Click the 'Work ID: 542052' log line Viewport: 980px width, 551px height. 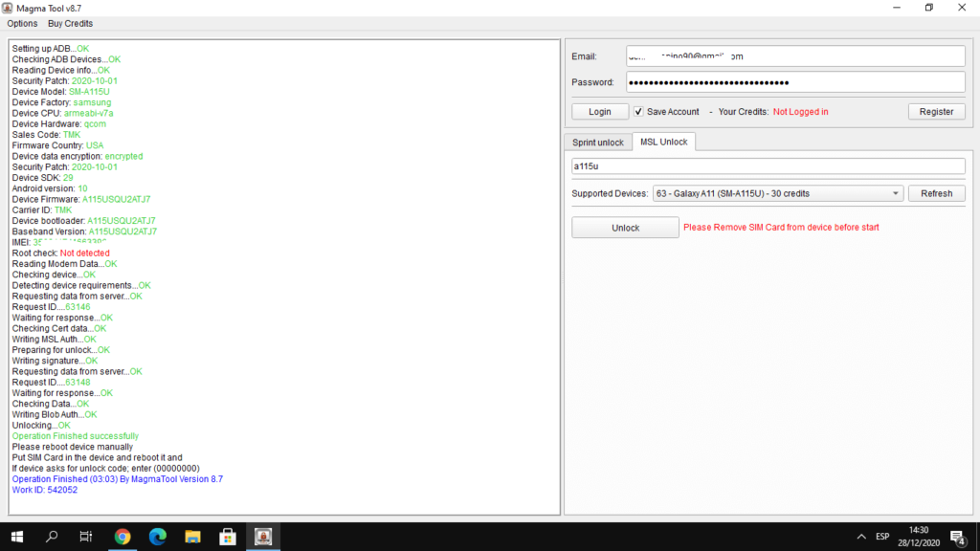pyautogui.click(x=45, y=490)
